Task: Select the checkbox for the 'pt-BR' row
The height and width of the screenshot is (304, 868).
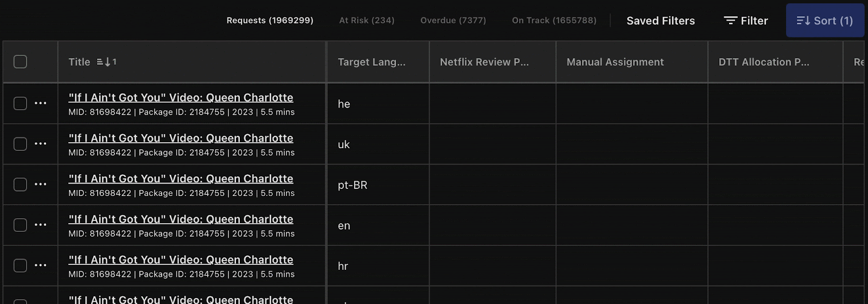Action: coord(20,185)
